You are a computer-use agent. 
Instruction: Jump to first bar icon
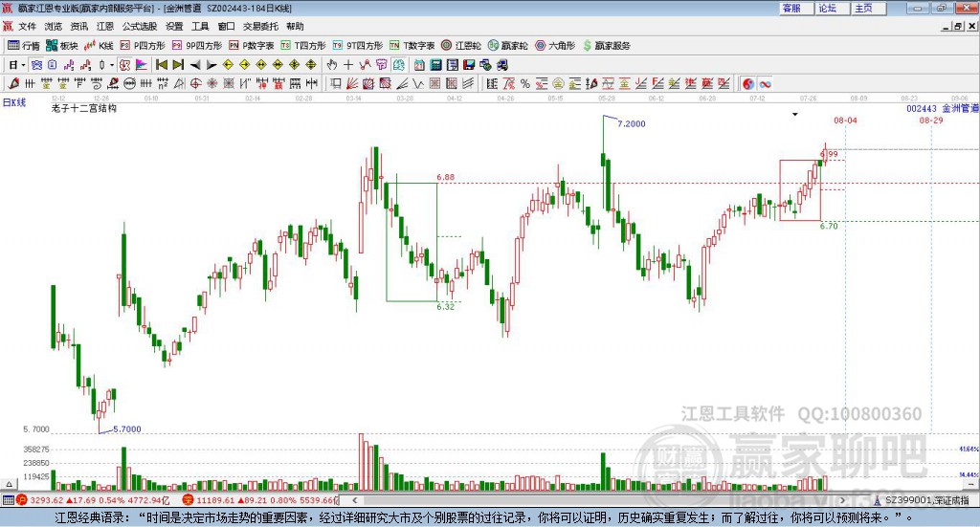coord(161,65)
